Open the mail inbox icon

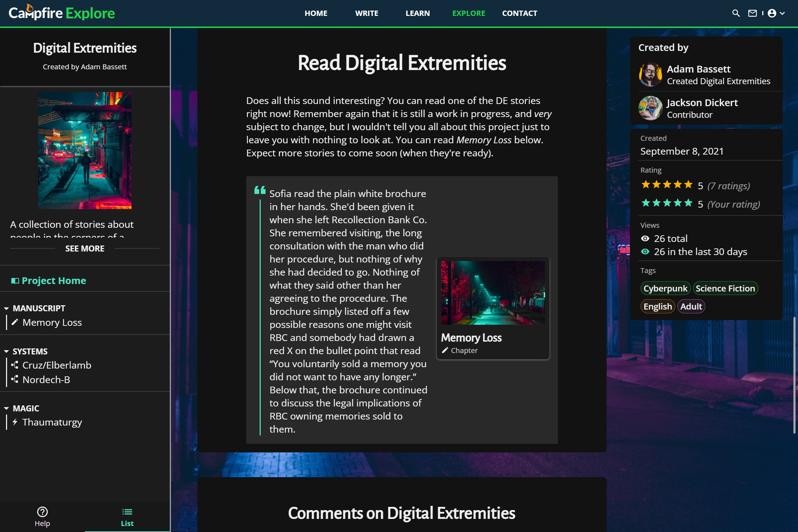tap(752, 13)
